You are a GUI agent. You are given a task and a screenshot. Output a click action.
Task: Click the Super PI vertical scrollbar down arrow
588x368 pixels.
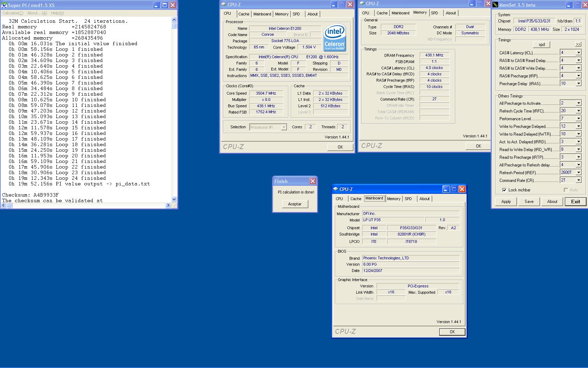pyautogui.click(x=174, y=199)
